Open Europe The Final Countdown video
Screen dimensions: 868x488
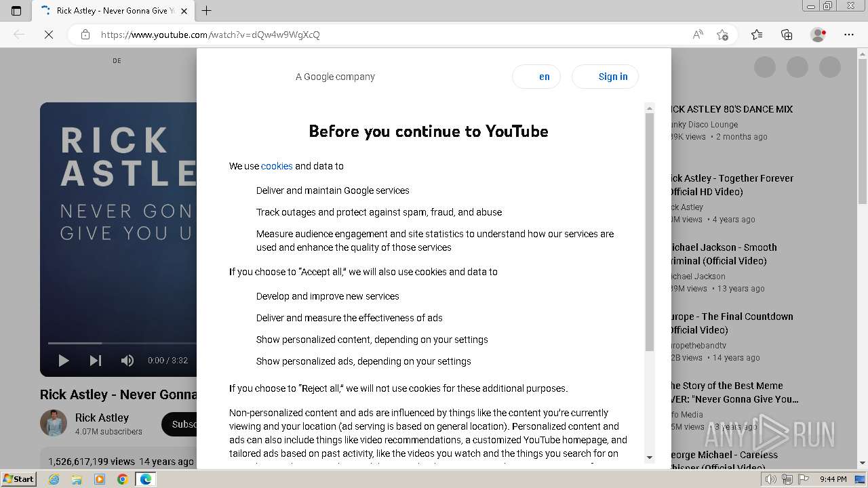coord(731,323)
